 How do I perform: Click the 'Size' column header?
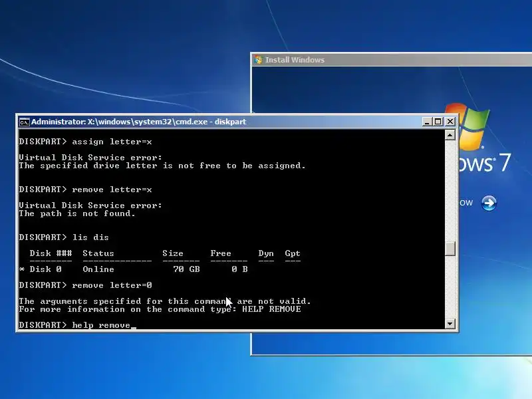[173, 253]
